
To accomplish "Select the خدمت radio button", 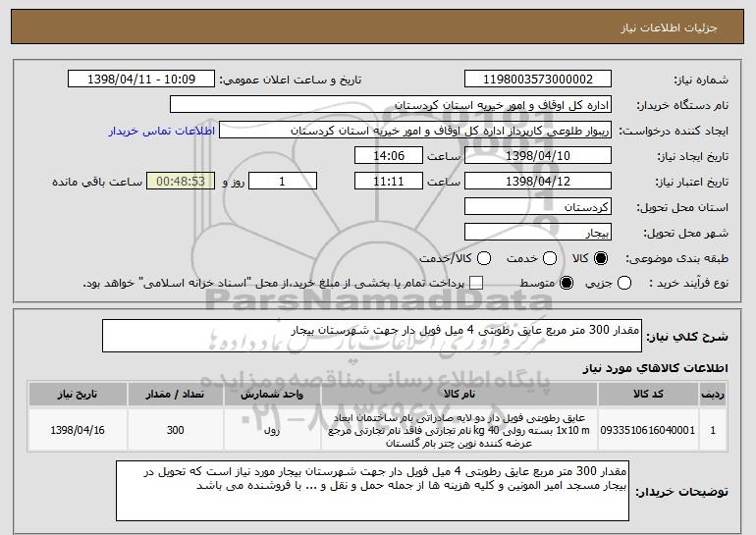I will [550, 258].
